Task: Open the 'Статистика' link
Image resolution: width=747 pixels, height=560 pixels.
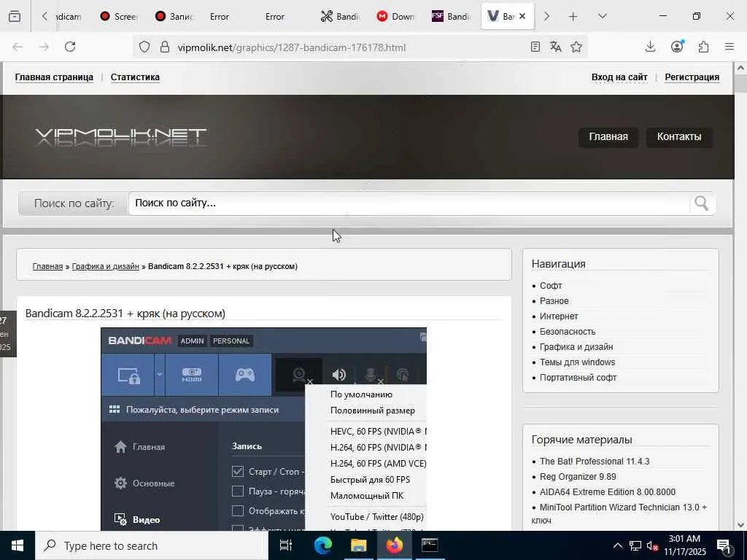Action: pos(135,77)
